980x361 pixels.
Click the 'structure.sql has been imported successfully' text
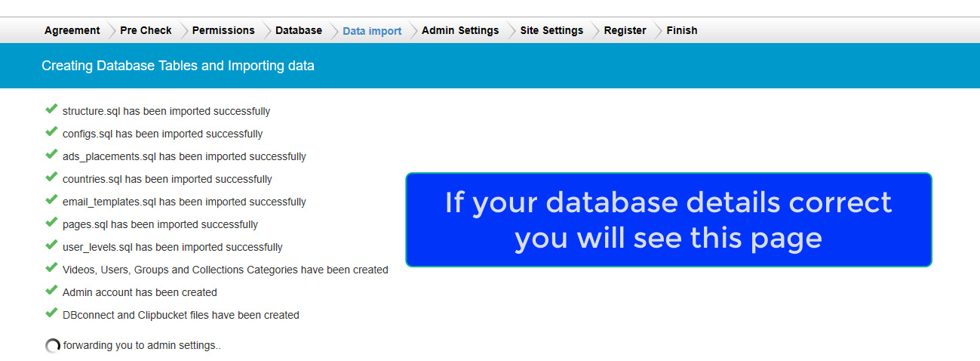166,111
